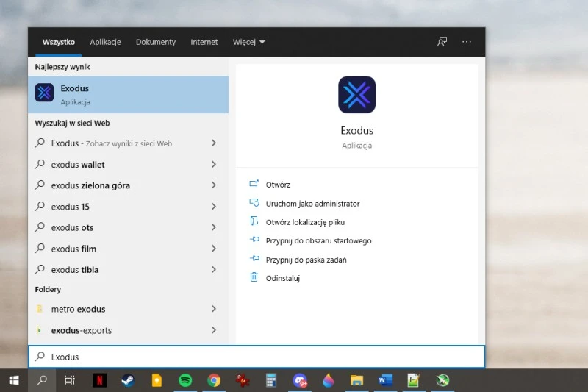
Task: Open Task View from the taskbar
Action: [70, 380]
